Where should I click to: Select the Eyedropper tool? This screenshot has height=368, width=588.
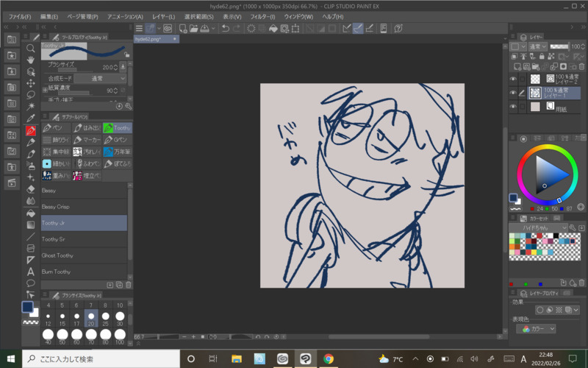tap(31, 118)
